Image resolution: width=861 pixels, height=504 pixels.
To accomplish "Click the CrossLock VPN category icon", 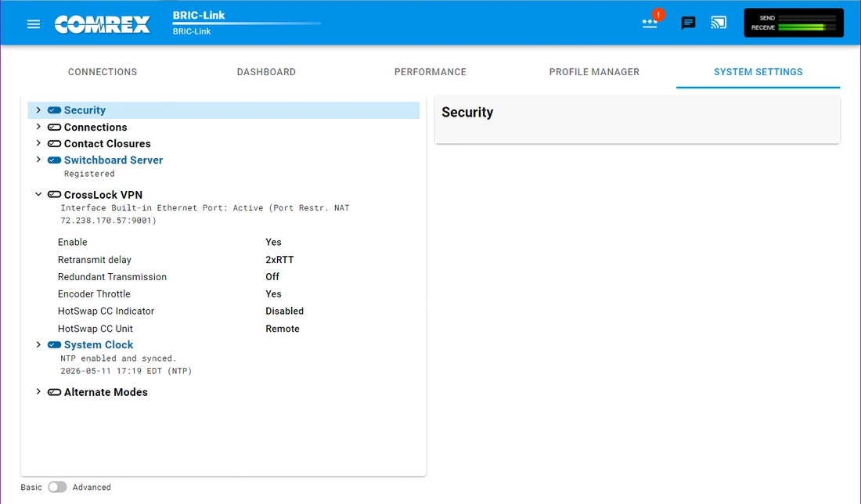I will point(54,194).
